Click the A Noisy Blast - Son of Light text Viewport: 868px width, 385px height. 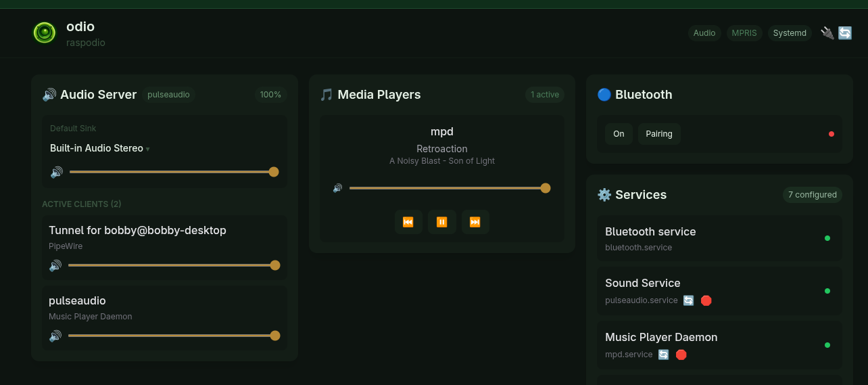[x=442, y=161]
